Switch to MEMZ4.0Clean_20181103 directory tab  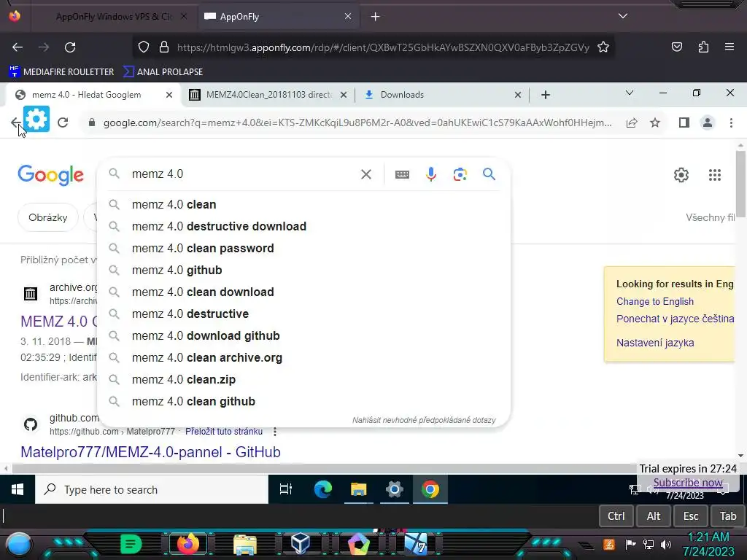(268, 95)
